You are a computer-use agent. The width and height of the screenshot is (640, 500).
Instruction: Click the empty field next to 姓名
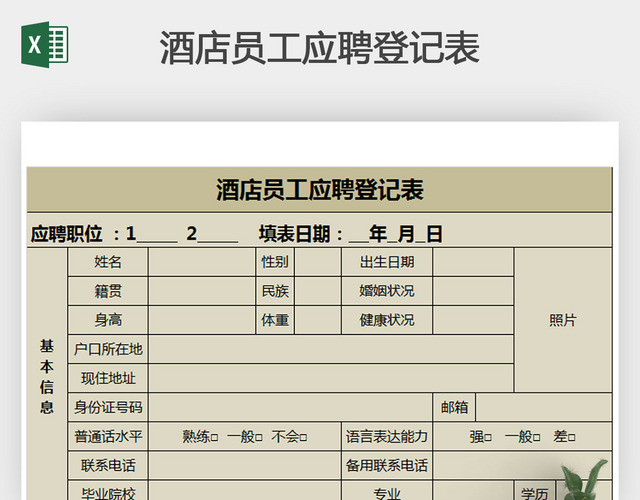tap(202, 262)
